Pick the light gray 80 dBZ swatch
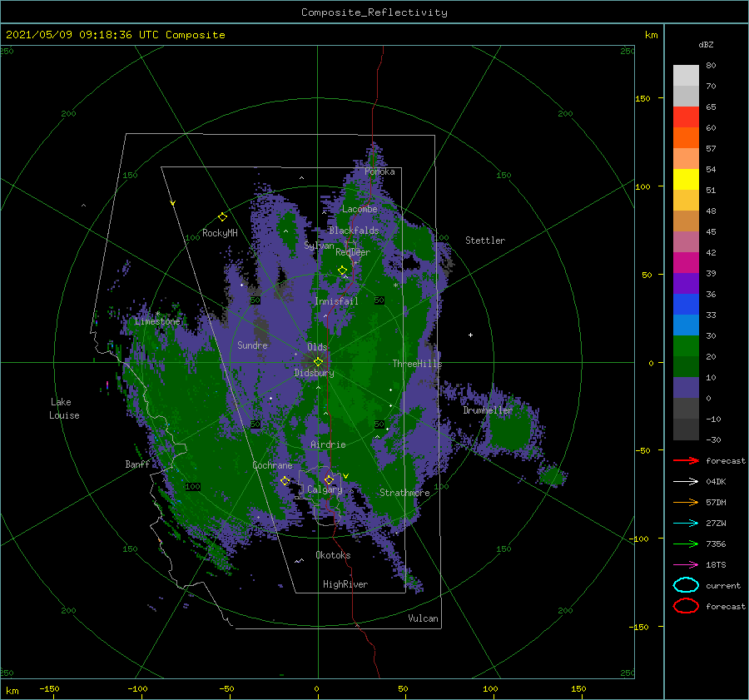Screen dimensions: 749x700 686,76
